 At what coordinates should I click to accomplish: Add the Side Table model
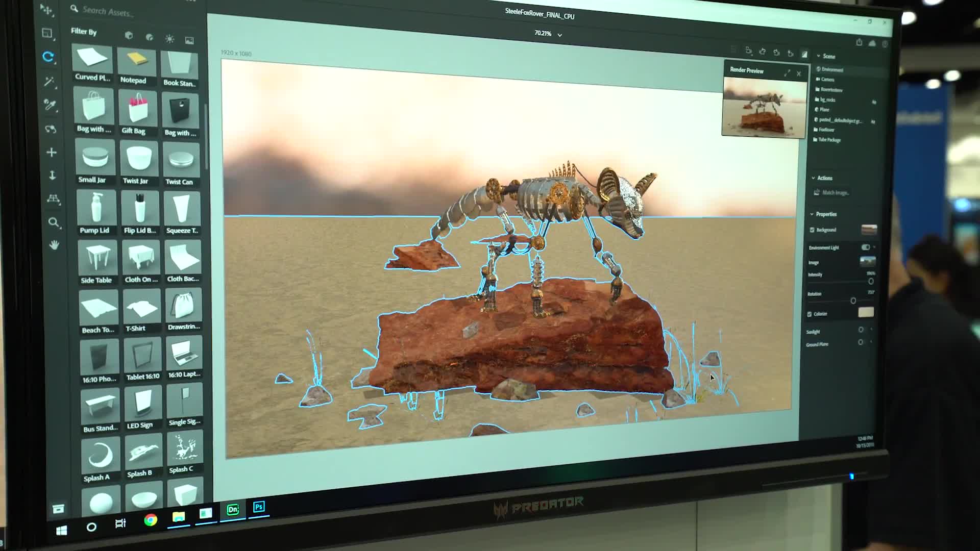(x=97, y=262)
